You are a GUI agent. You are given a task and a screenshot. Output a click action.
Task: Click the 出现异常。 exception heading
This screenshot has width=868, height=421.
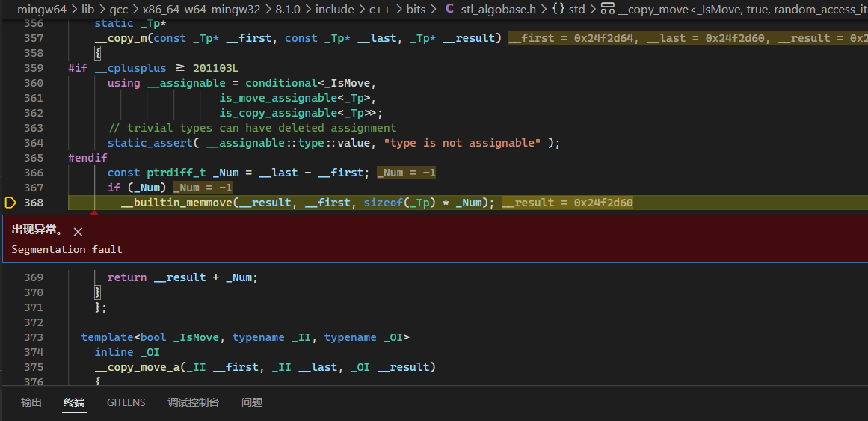click(37, 230)
